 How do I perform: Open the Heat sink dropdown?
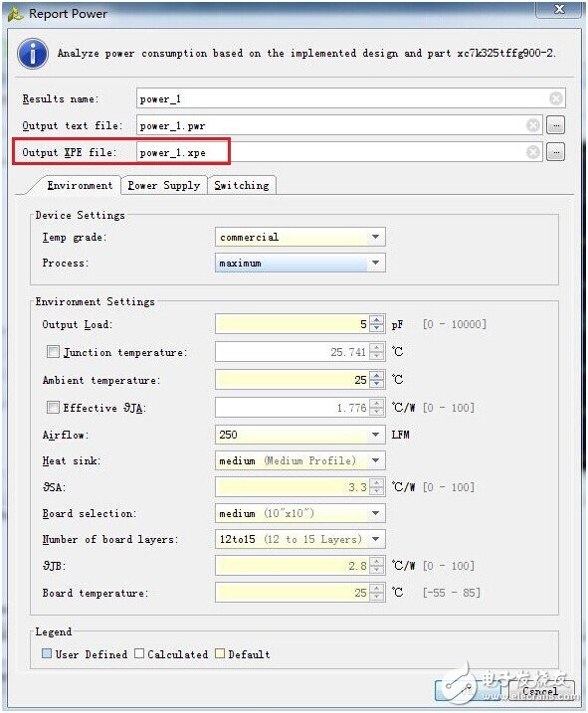299,460
